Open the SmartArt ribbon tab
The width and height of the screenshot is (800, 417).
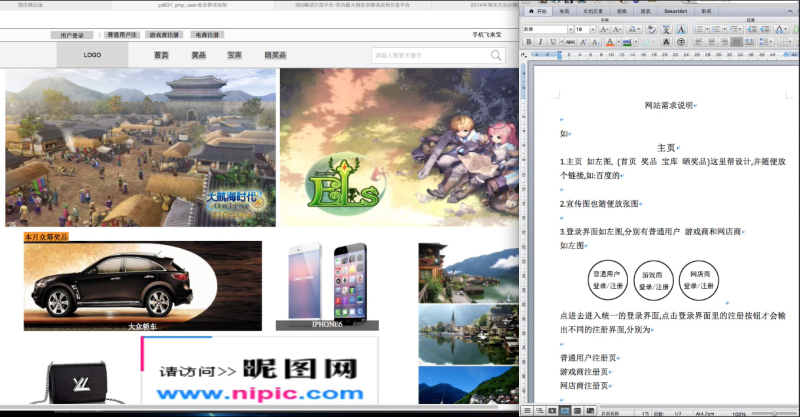(676, 11)
